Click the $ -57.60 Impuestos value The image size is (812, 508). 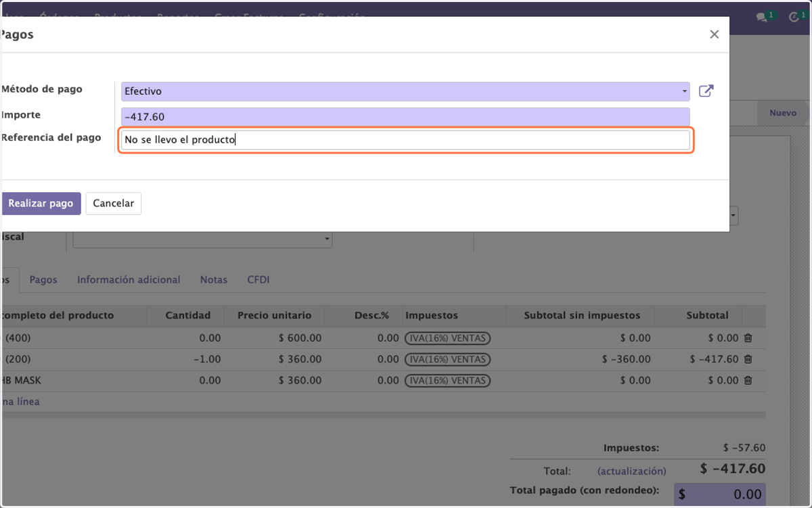click(x=744, y=448)
